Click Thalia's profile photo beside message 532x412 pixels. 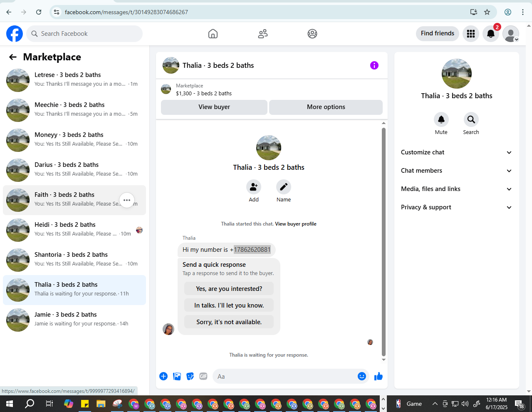[x=168, y=329]
